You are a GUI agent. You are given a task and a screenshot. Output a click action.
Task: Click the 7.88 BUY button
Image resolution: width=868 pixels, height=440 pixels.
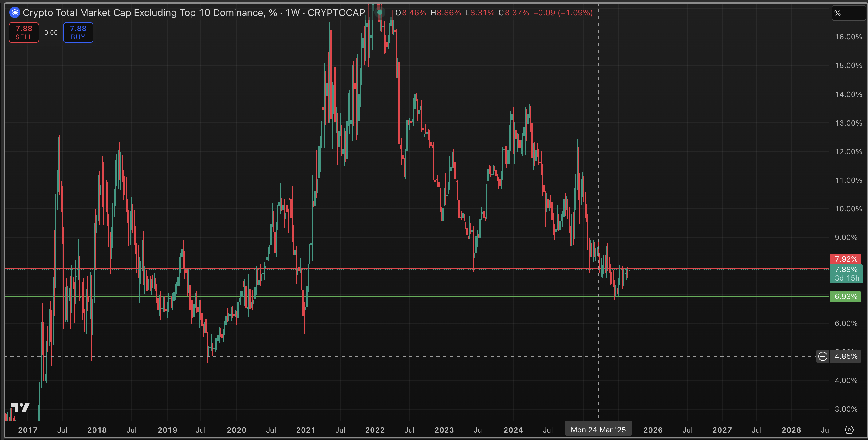click(78, 33)
